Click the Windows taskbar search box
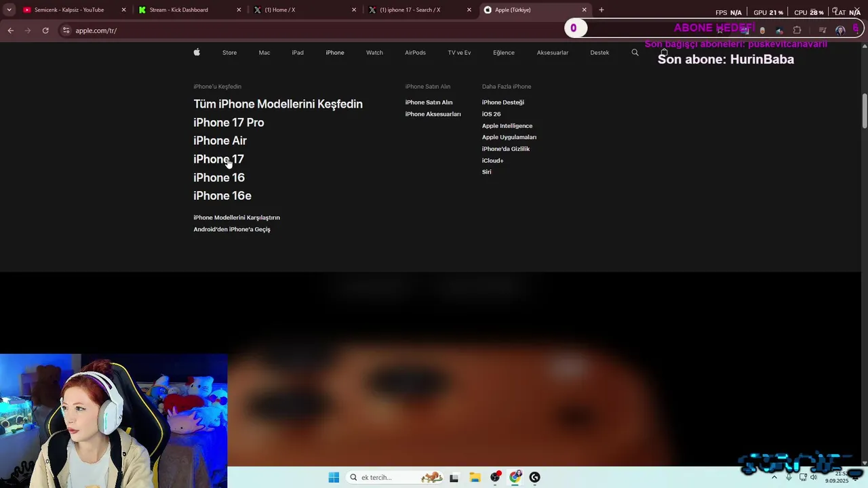Screen dimensions: 868x488 (395, 477)
